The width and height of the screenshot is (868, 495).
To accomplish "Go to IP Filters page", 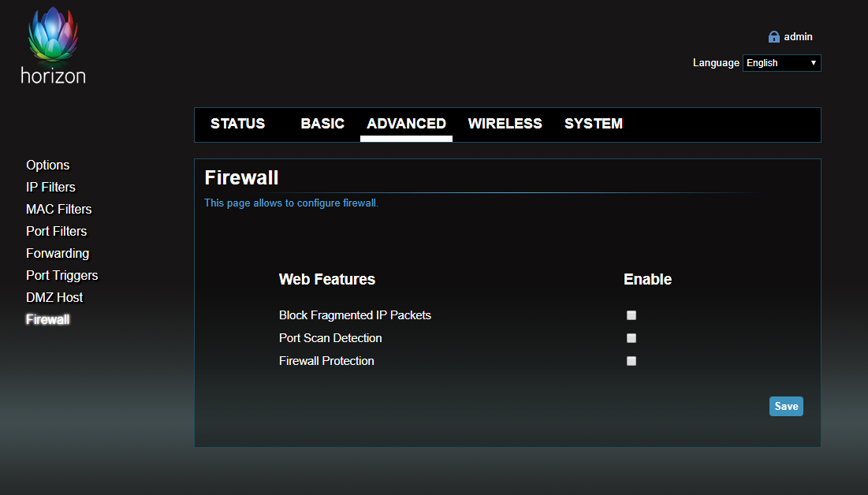I will click(50, 187).
